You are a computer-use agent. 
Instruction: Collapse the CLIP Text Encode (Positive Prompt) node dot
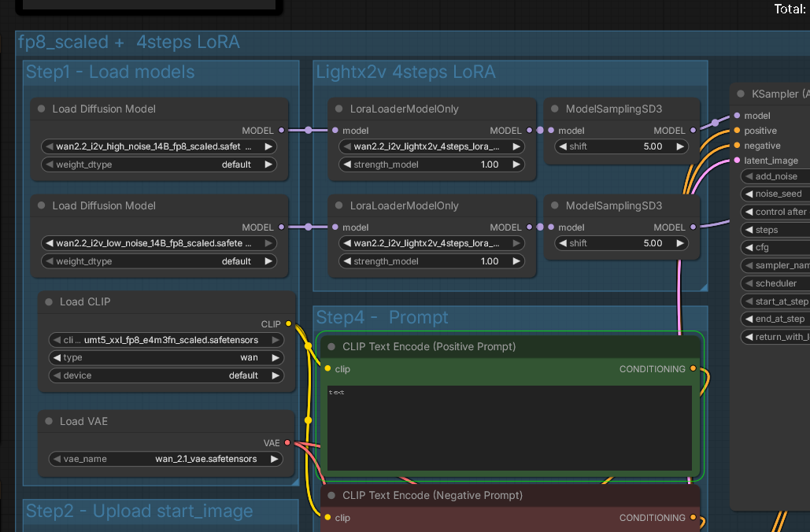click(331, 346)
